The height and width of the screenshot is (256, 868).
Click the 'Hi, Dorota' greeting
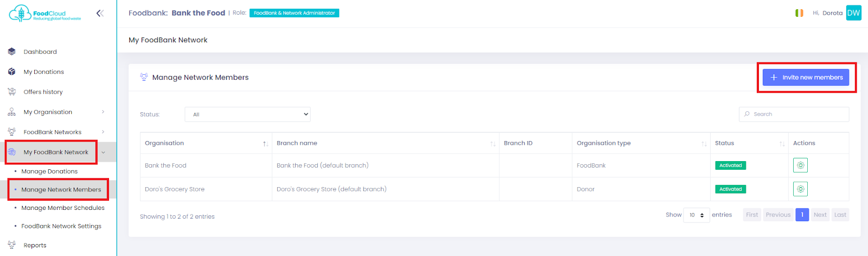click(827, 13)
